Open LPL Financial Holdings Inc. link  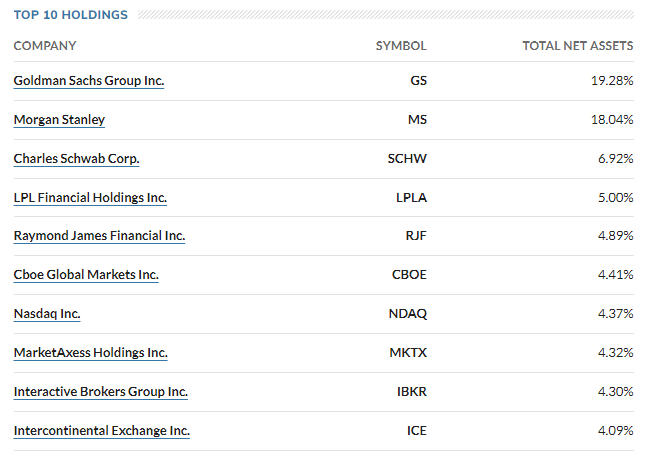pos(90,198)
